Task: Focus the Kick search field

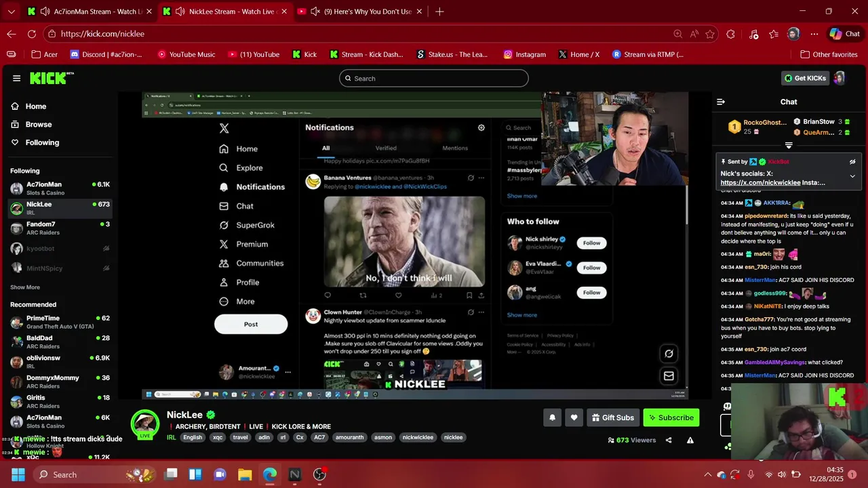Action: [x=433, y=78]
